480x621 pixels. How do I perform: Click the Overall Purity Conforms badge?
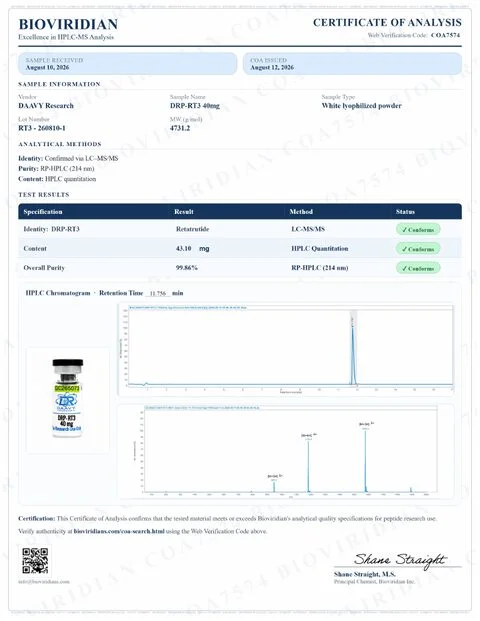point(418,268)
